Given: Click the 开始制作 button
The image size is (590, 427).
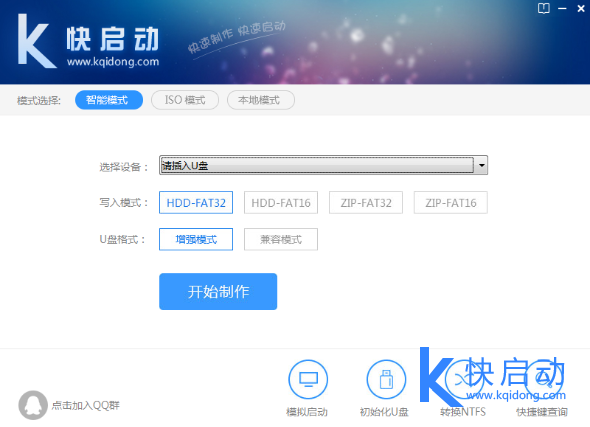Looking at the screenshot, I should click(218, 292).
